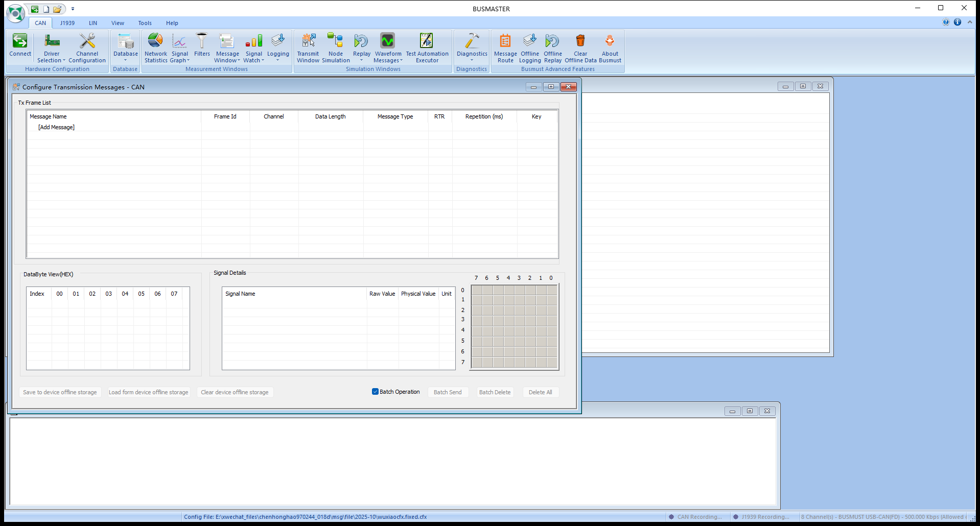Open Network Statistics window
This screenshot has height=526, width=980.
tap(156, 47)
